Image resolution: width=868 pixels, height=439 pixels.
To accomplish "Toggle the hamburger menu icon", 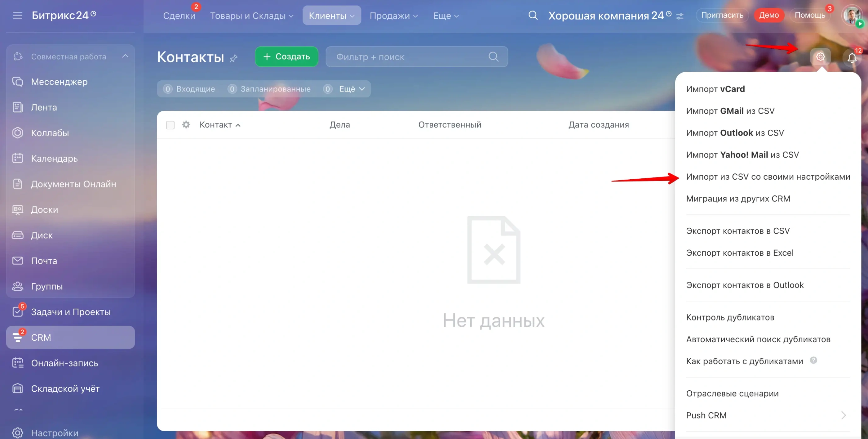I will click(x=18, y=16).
